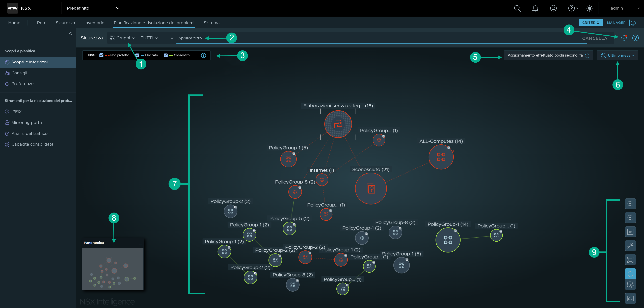This screenshot has height=308, width=644.
Task: Toggle the Non protetto flows checkbox
Action: 101,55
